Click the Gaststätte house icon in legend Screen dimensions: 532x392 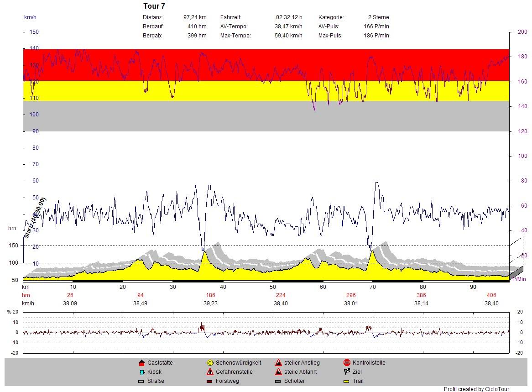coord(141,363)
